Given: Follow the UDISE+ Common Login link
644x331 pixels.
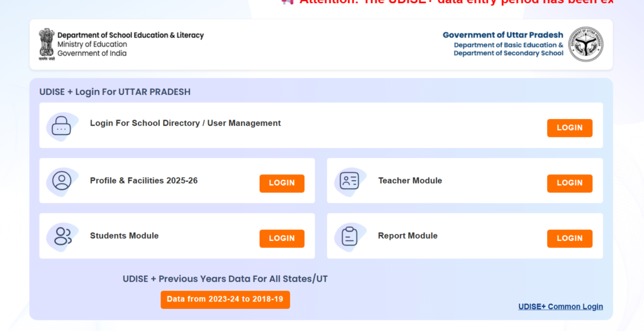Looking at the screenshot, I should click(x=560, y=306).
